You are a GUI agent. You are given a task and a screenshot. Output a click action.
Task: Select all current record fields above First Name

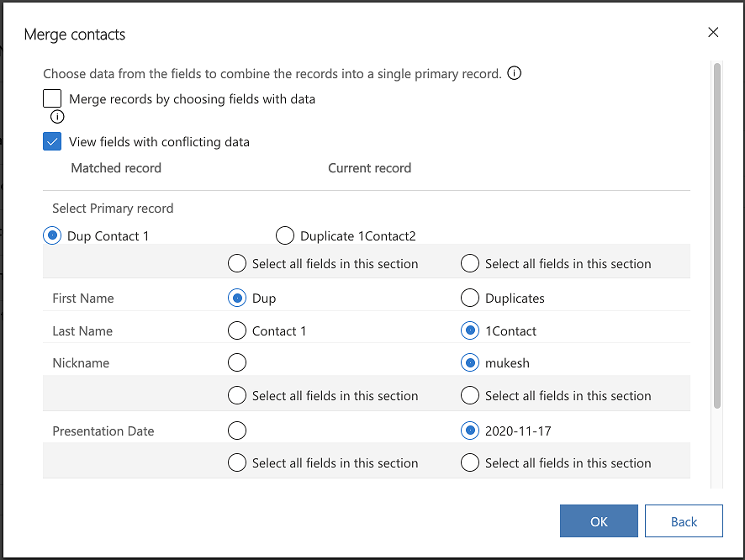tap(470, 264)
